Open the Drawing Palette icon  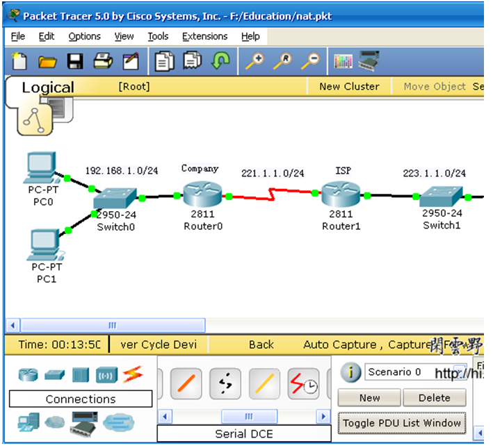pos(343,61)
